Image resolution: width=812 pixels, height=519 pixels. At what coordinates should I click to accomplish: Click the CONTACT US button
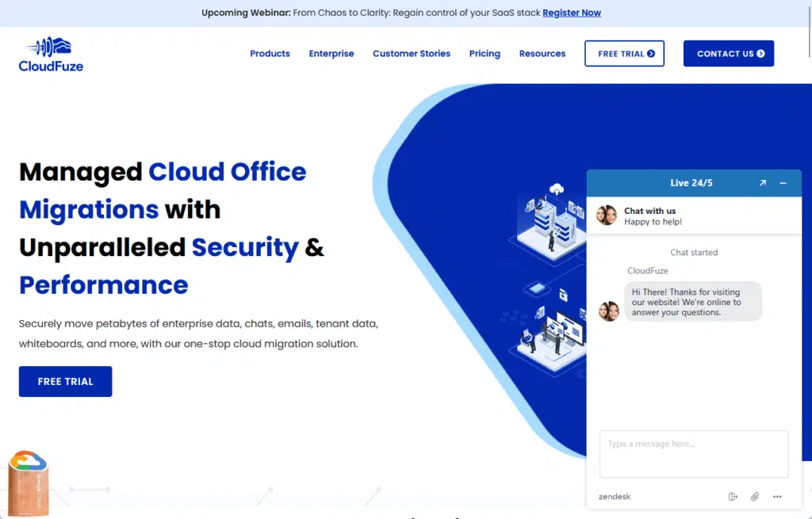click(729, 53)
